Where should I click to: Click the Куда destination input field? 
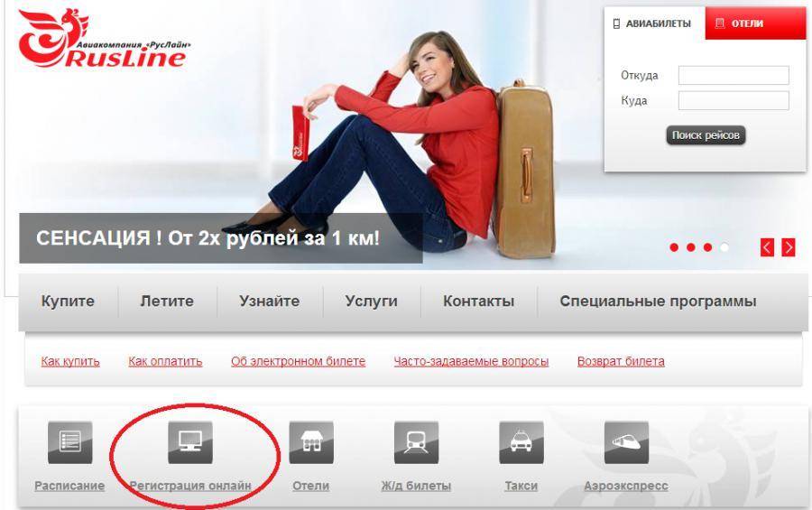734,101
